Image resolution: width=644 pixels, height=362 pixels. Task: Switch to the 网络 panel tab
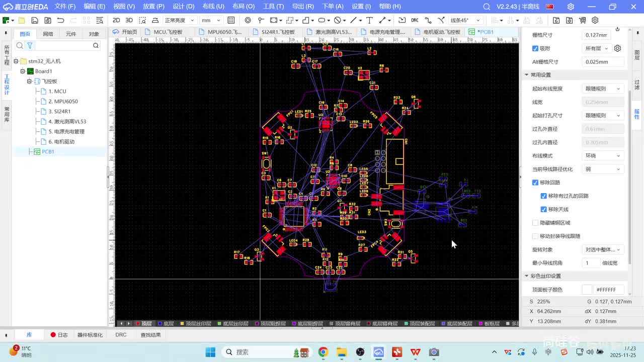48,34
